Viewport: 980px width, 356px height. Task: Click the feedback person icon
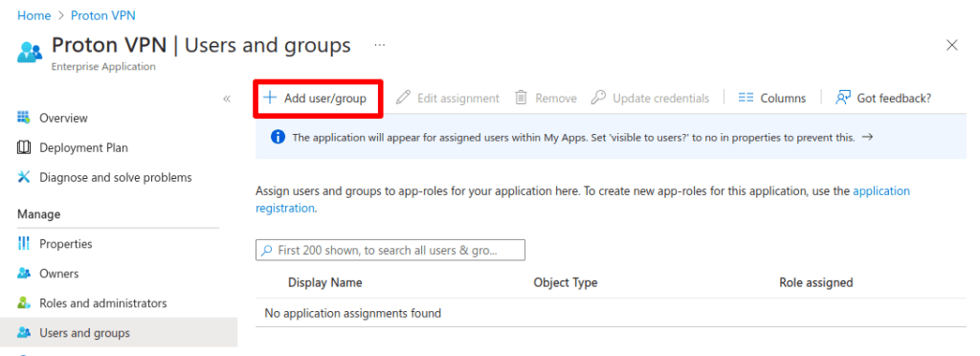(843, 98)
